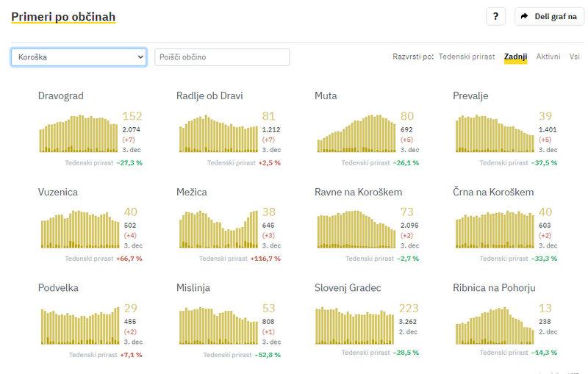Select the Mežica bar chart
This screenshot has width=588, height=374.
pos(217,229)
